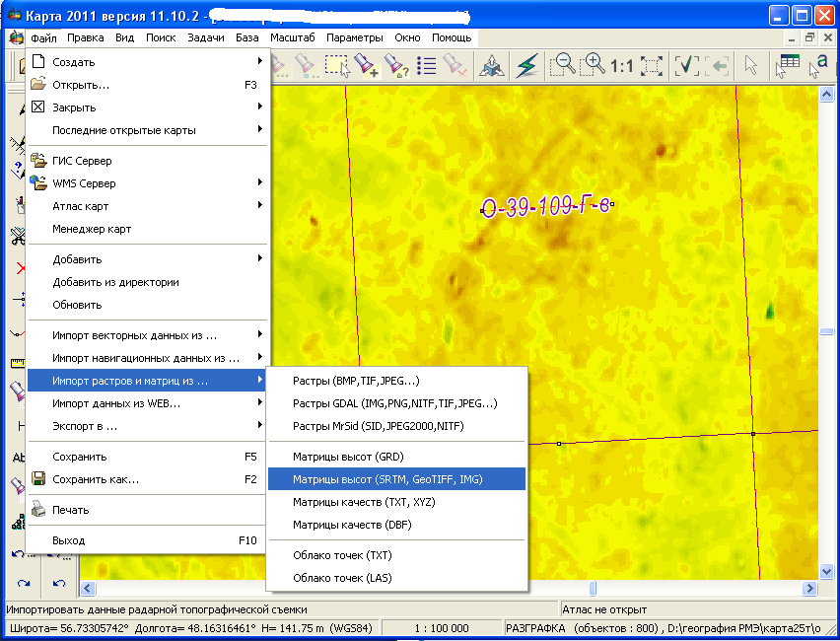
Task: Click the zoom in magnifier icon
Action: (x=594, y=65)
